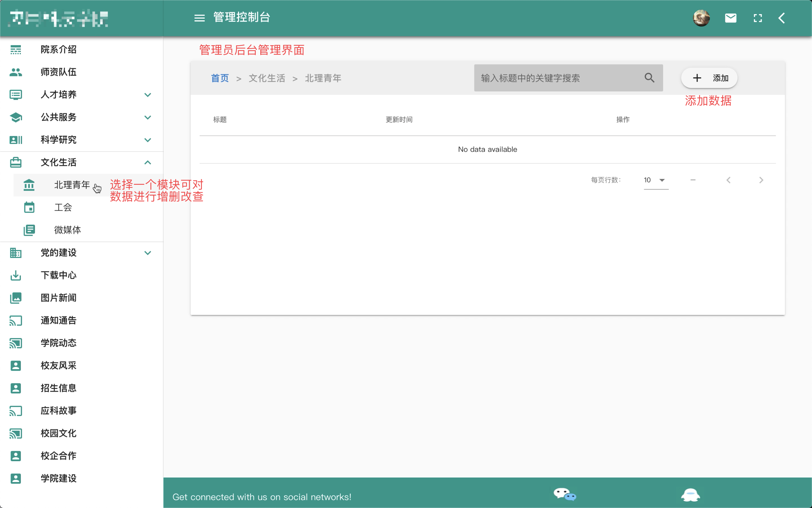812x508 pixels.
Task: Focus the title keyword search field
Action: pyautogui.click(x=558, y=78)
